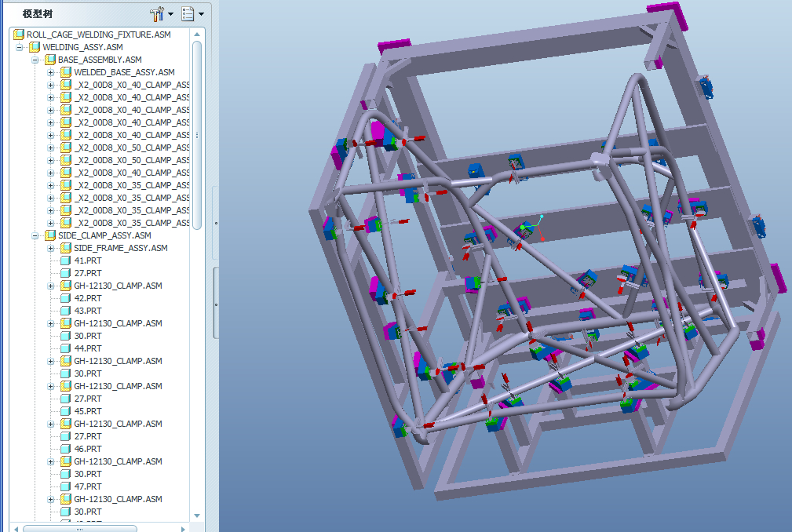Expand the WELDED_BASE_ASSY.ASM tree node
The image size is (792, 532).
pos(50,72)
